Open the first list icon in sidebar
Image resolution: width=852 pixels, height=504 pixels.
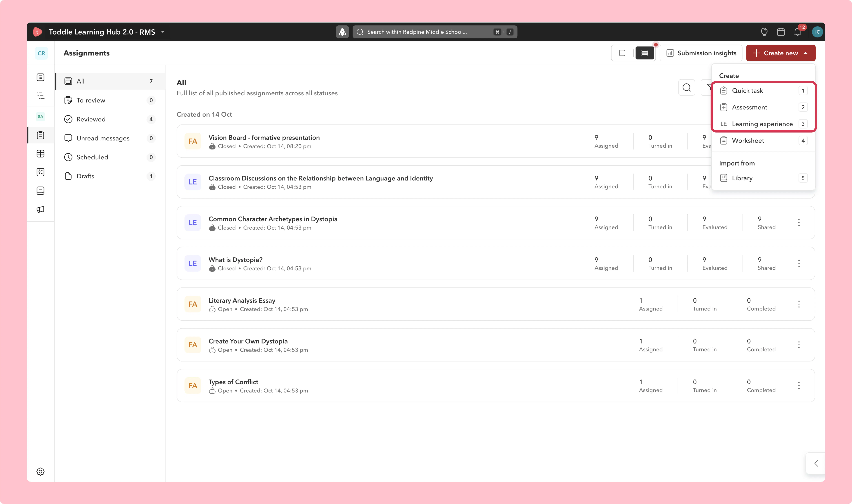click(40, 77)
